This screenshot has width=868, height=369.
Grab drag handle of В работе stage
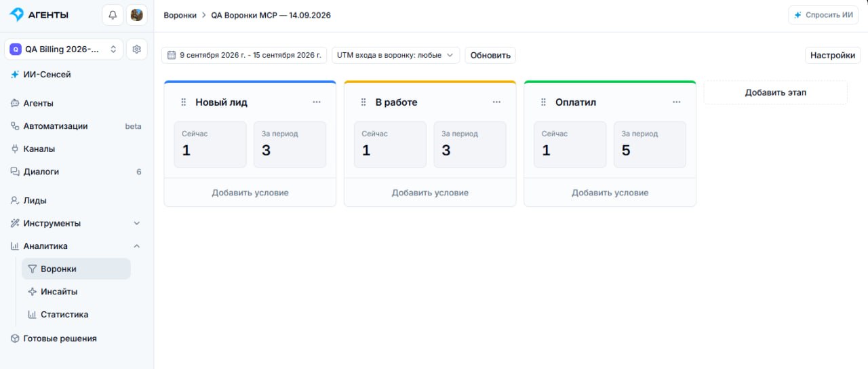(x=363, y=102)
